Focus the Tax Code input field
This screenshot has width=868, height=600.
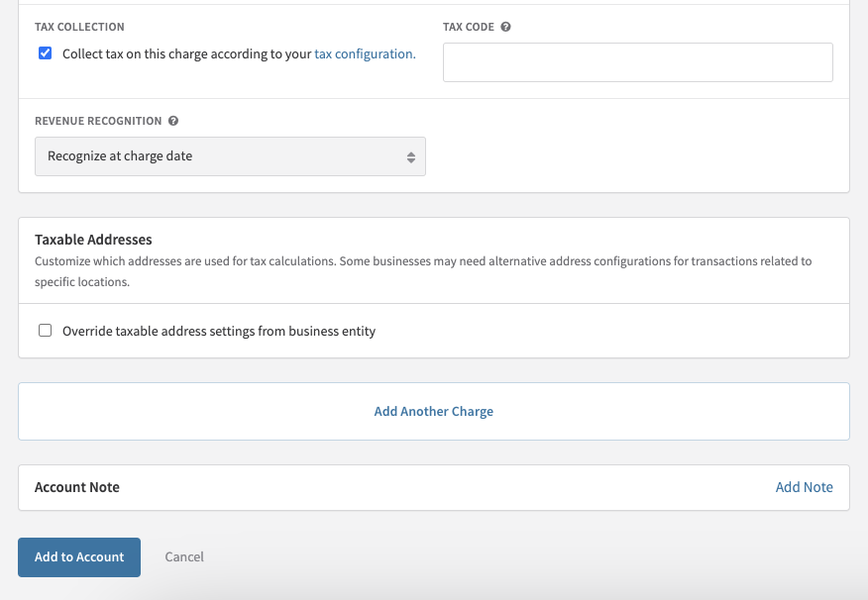pyautogui.click(x=638, y=62)
